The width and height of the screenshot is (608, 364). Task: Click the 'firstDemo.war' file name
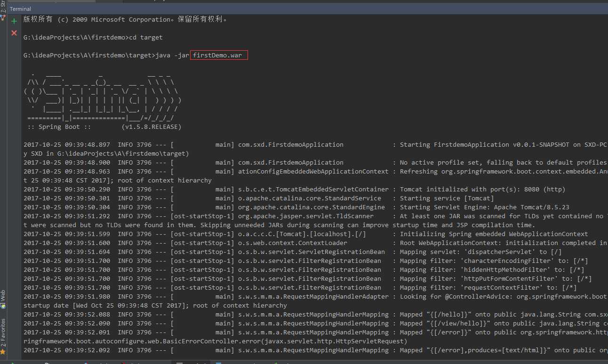[x=217, y=55]
